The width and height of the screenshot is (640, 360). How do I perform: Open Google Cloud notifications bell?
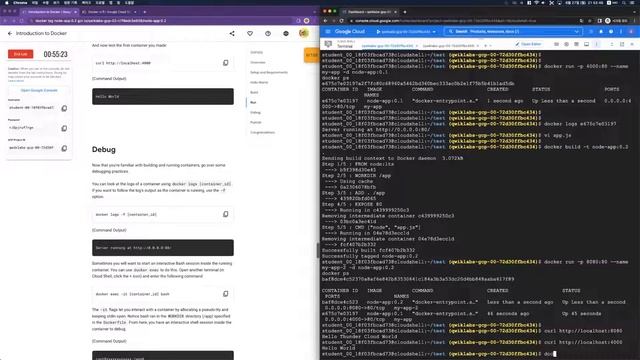[x=601, y=31]
